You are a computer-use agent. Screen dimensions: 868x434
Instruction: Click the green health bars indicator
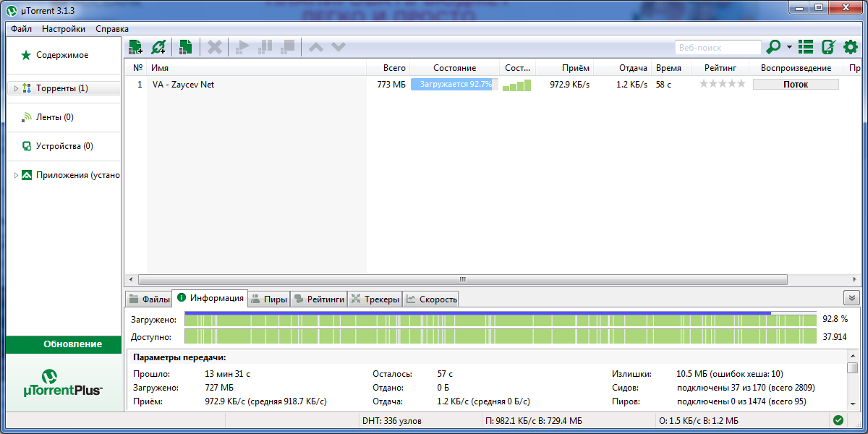(x=517, y=85)
